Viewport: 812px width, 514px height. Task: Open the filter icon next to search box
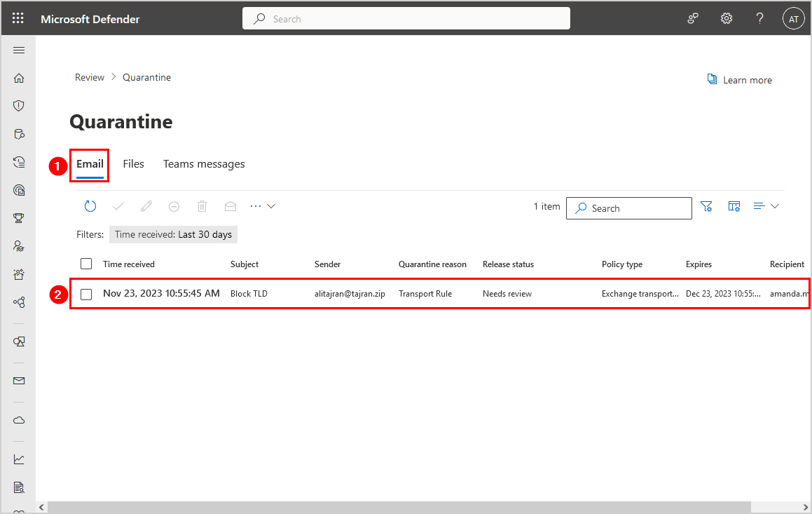pos(706,206)
